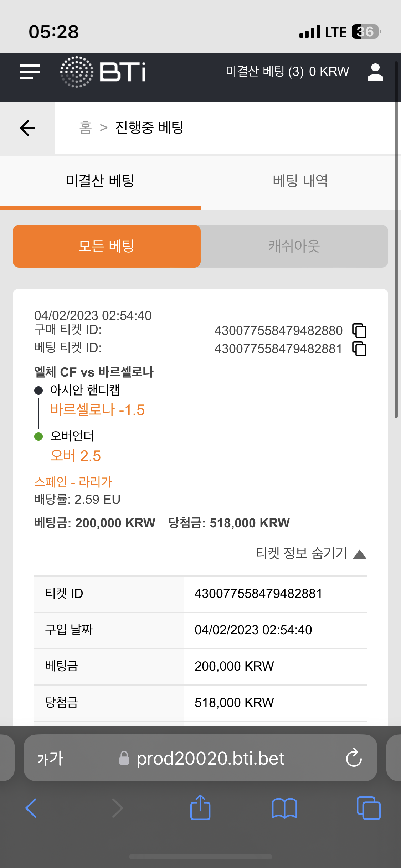Open the Safari share sheet icon
Screen dimensions: 401x868
click(x=200, y=808)
